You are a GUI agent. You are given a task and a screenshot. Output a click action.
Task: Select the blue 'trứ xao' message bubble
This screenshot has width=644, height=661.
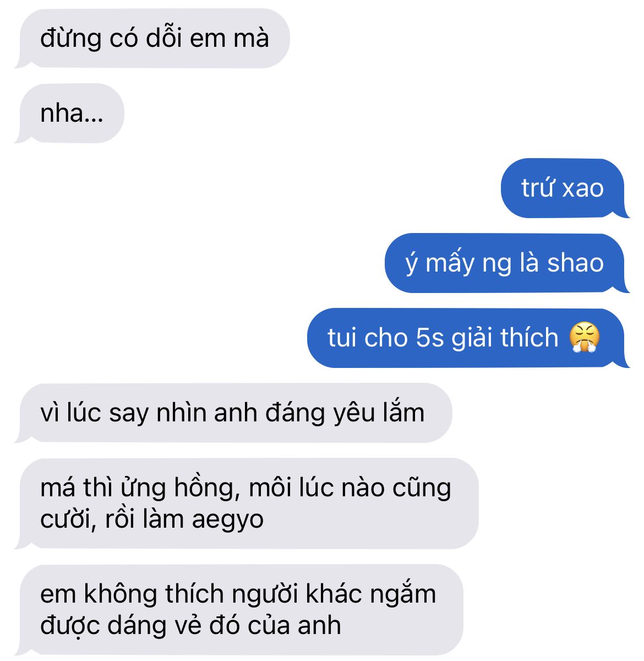pyautogui.click(x=565, y=188)
